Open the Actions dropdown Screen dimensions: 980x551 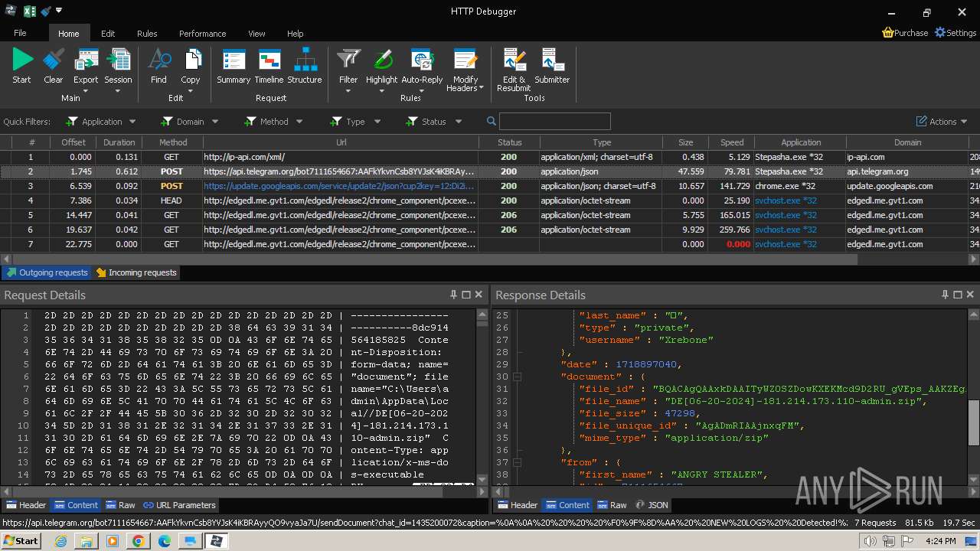942,122
